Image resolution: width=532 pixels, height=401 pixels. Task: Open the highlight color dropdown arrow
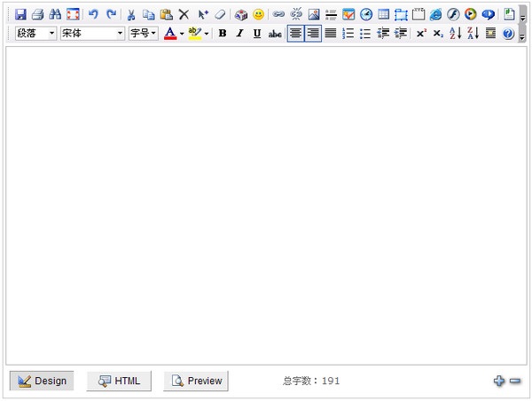point(207,34)
